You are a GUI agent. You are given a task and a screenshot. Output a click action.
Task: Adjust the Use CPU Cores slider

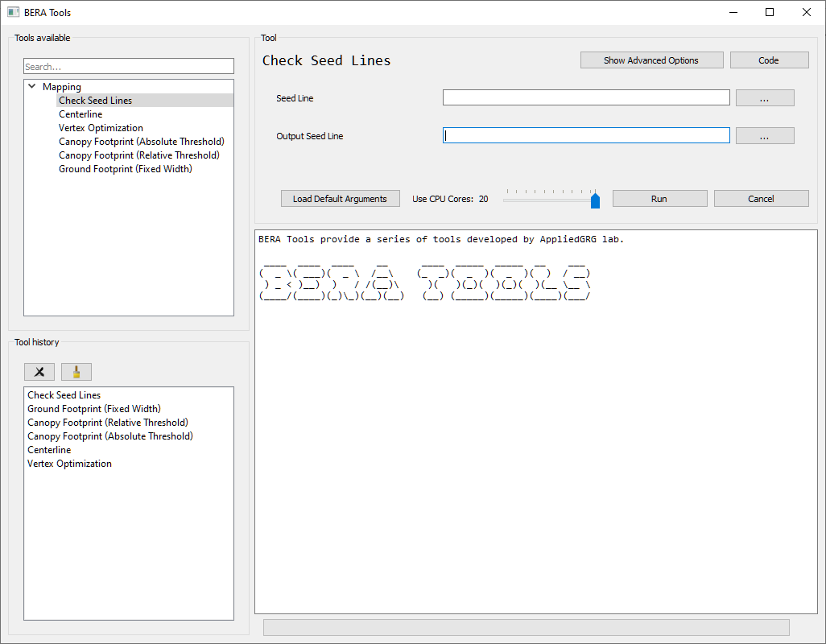click(596, 200)
